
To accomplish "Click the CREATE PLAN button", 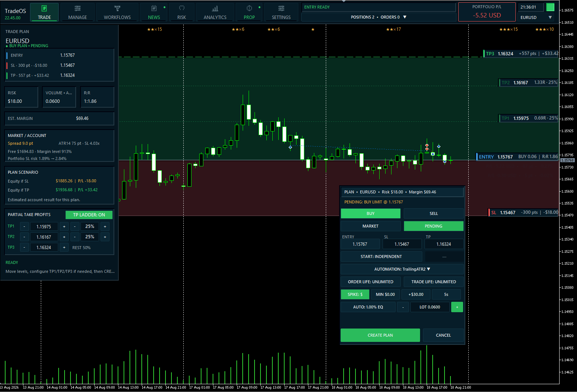I will (380, 335).
